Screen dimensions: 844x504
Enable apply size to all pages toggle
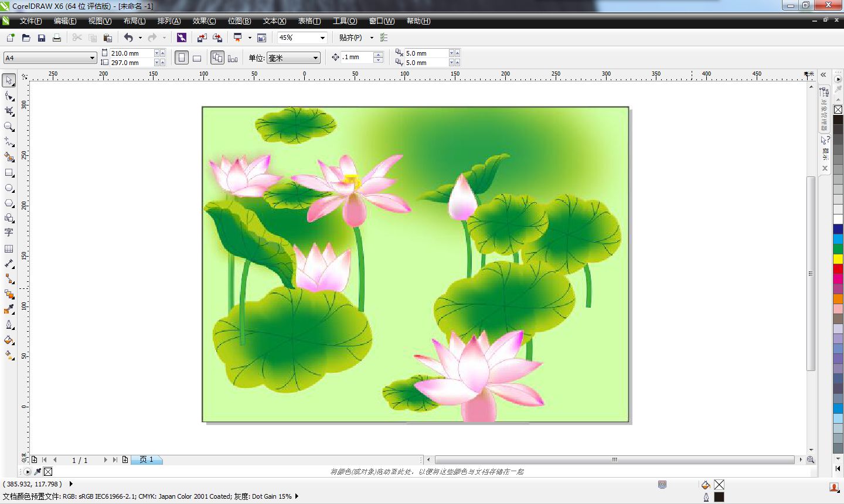click(x=217, y=57)
